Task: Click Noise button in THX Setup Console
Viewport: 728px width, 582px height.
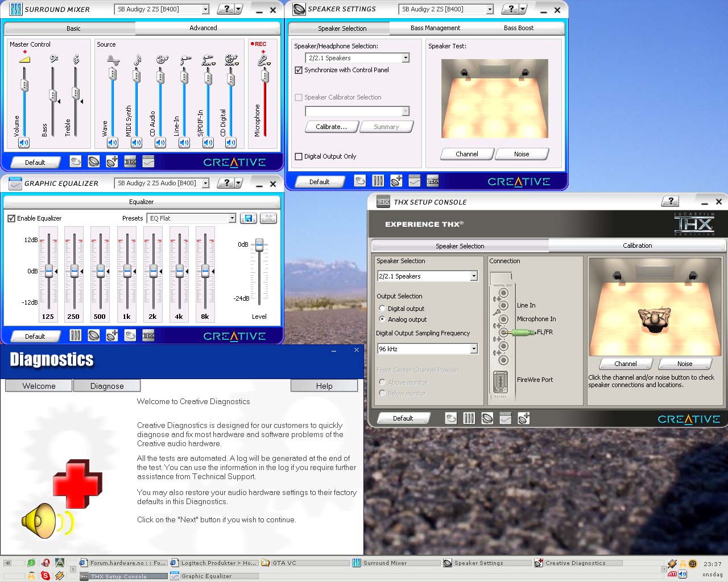Action: pos(685,364)
